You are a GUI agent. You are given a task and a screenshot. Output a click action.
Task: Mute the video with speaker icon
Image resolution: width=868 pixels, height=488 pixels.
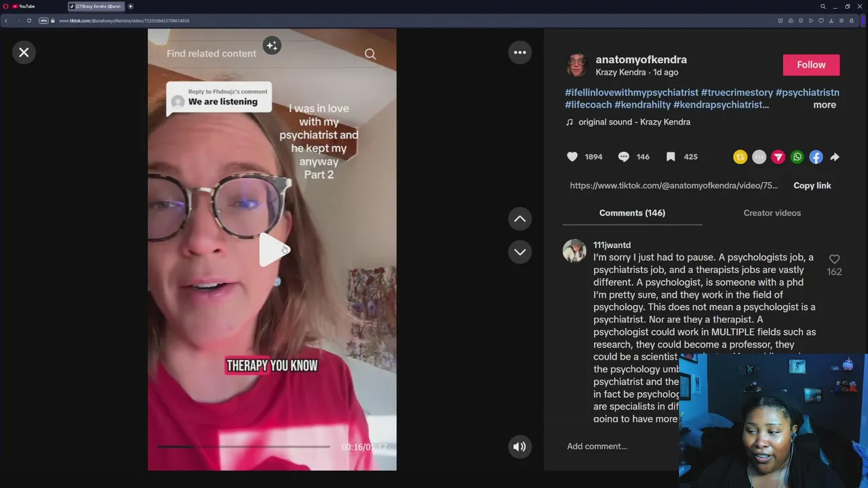click(x=519, y=447)
